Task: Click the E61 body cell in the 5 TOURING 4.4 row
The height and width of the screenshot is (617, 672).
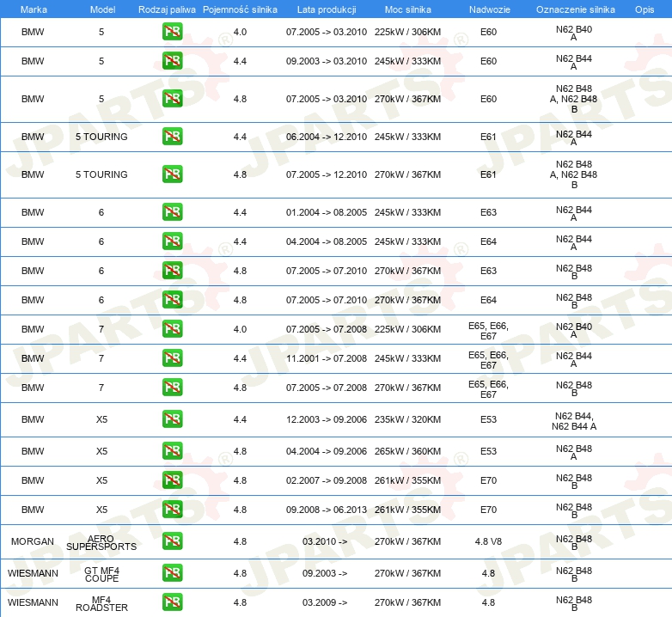Action: 488,137
